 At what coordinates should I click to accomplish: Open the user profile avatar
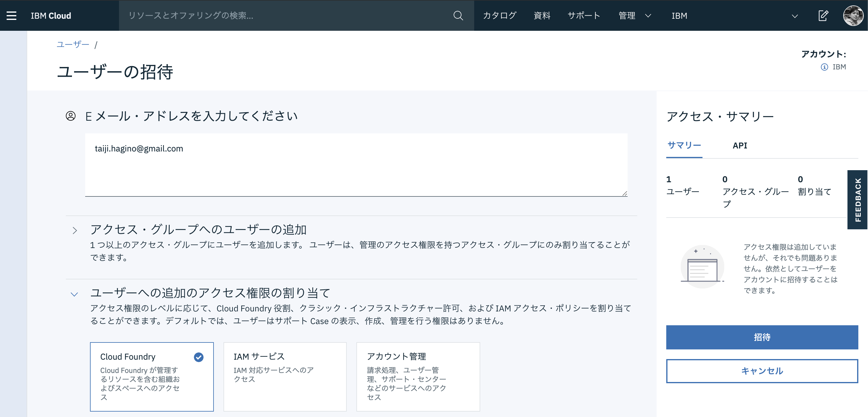(x=853, y=15)
